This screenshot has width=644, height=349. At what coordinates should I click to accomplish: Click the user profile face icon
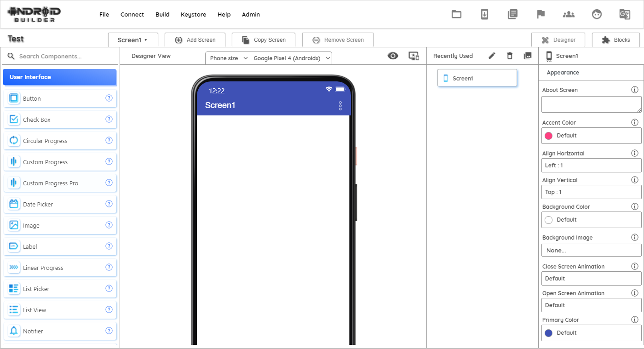(x=597, y=14)
